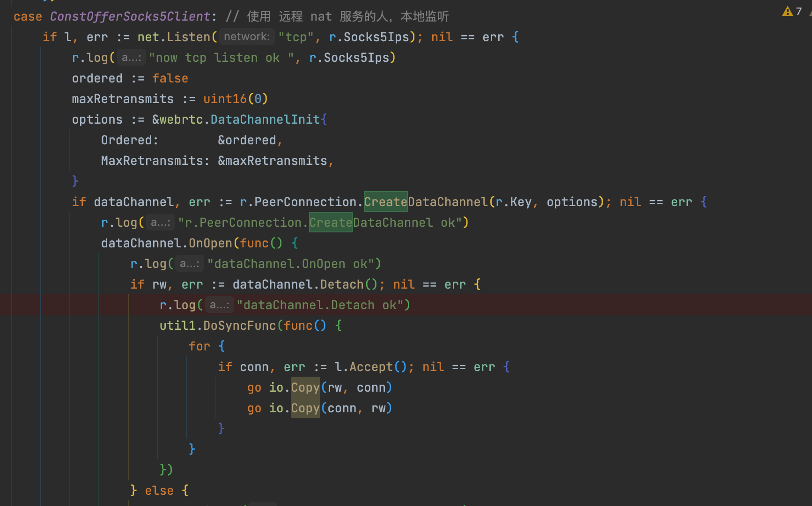
Task: Click the network: parameter hint inside net.Listen
Action: [247, 37]
